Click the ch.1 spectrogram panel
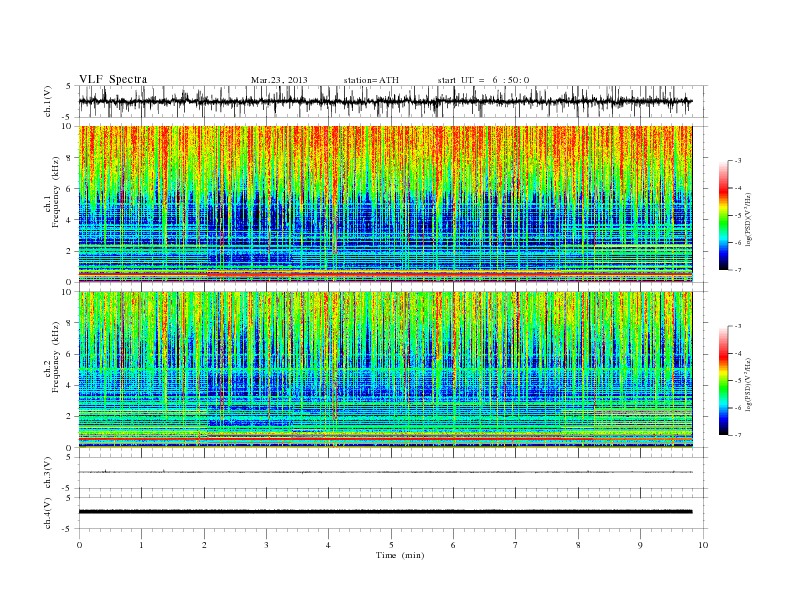Screen dimensions: 792x612 point(386,204)
